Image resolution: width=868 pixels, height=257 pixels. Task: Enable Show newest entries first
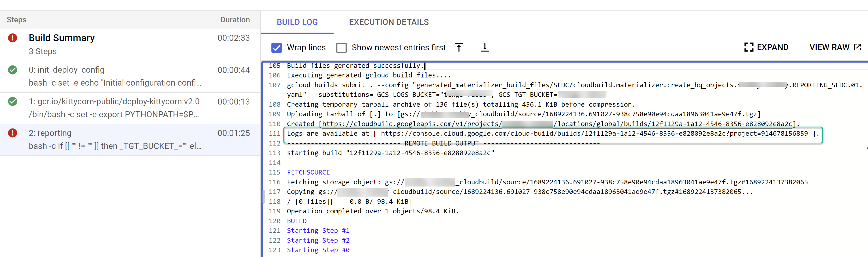(x=341, y=48)
